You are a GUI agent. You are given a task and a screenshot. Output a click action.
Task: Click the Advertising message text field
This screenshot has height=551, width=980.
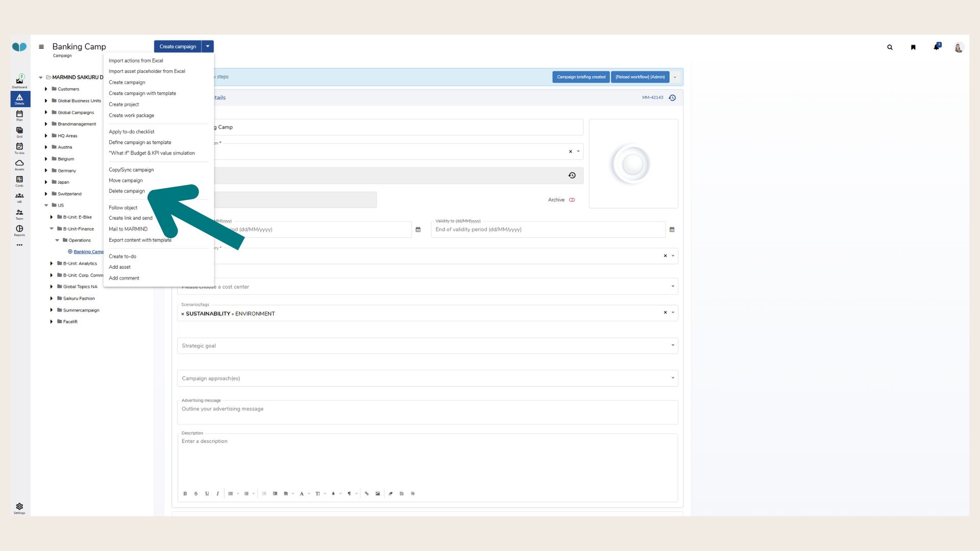[x=427, y=412]
